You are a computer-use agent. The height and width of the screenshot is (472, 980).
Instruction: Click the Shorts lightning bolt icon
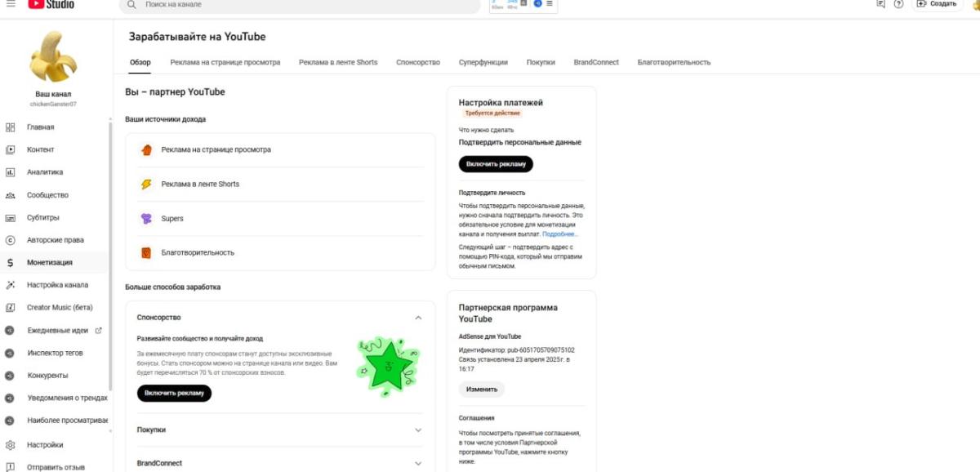tap(146, 184)
